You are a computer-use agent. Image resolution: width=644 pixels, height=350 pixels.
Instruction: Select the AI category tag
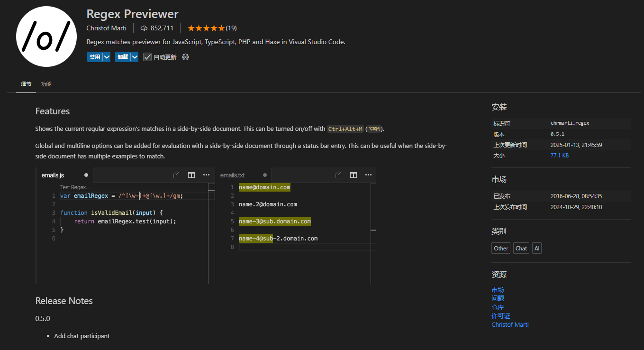(536, 248)
